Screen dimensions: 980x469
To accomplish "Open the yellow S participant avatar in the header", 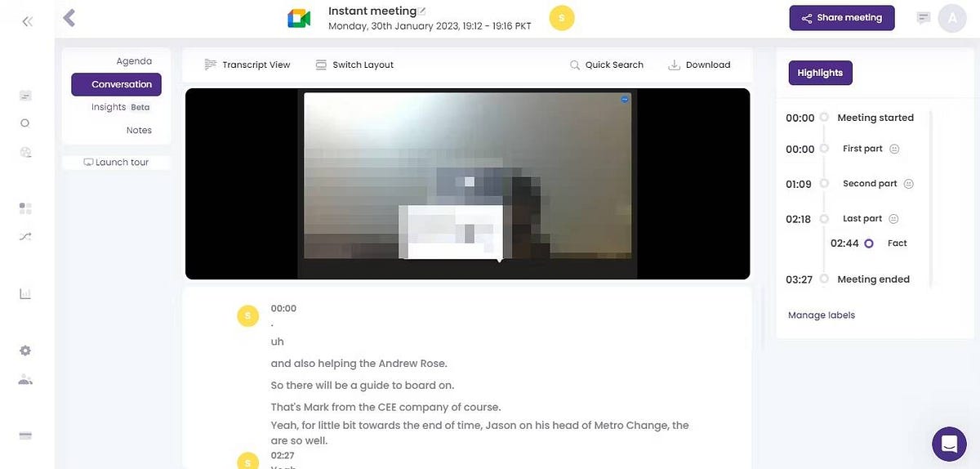I will (562, 18).
